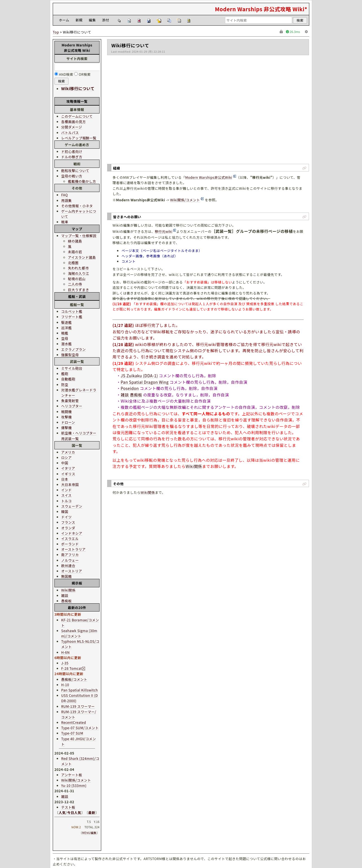Click the gear settings icon near breadcrumb
362x868 pixels.
pos(306,32)
